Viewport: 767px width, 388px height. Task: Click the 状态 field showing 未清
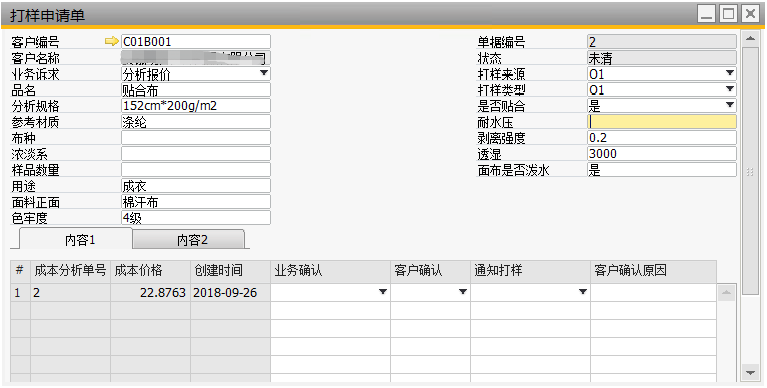pyautogui.click(x=662, y=58)
